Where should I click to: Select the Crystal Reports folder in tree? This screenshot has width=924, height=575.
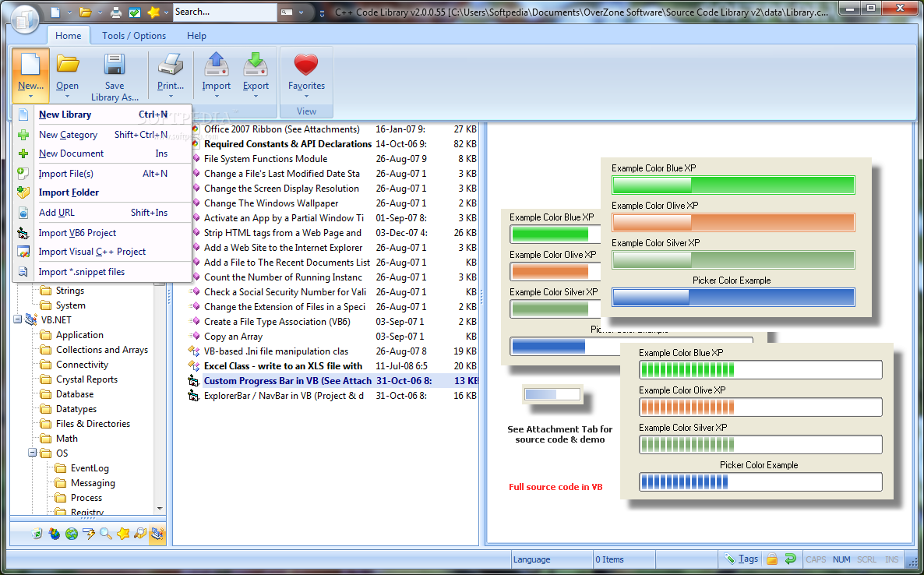tap(86, 379)
